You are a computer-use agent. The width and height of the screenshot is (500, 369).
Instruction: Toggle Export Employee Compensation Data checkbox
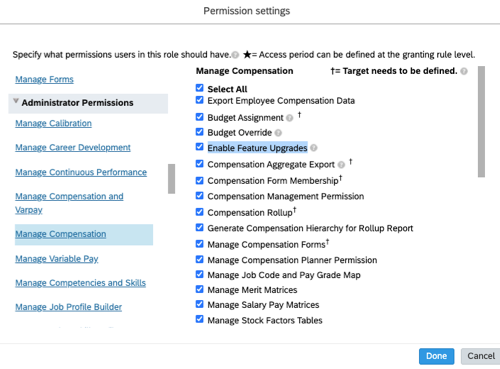200,100
